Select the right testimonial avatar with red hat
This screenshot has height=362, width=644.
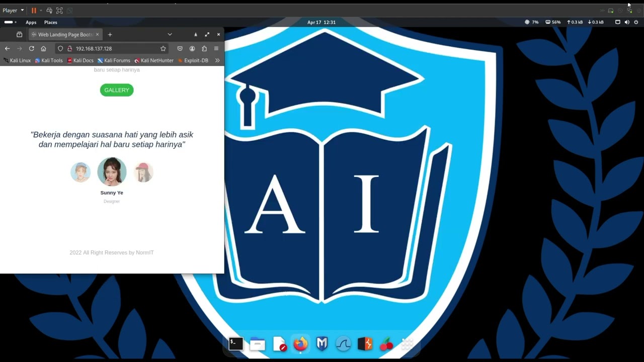click(x=143, y=172)
